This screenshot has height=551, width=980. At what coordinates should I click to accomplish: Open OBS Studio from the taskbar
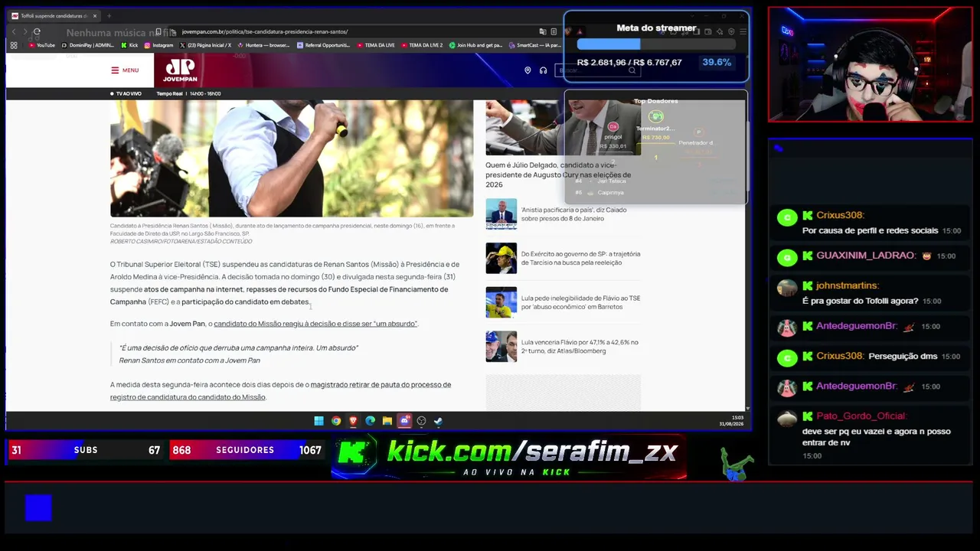coord(421,421)
